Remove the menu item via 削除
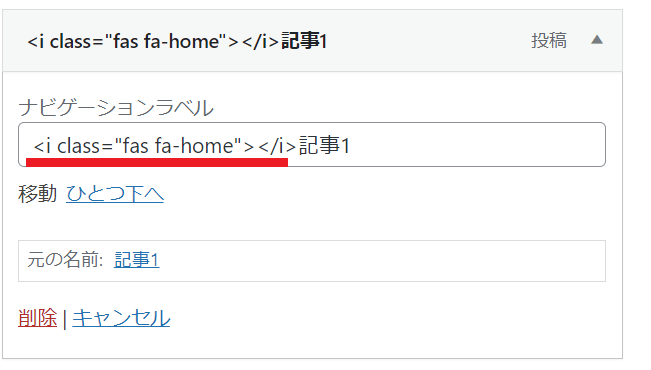The width and height of the screenshot is (651, 370). click(37, 318)
